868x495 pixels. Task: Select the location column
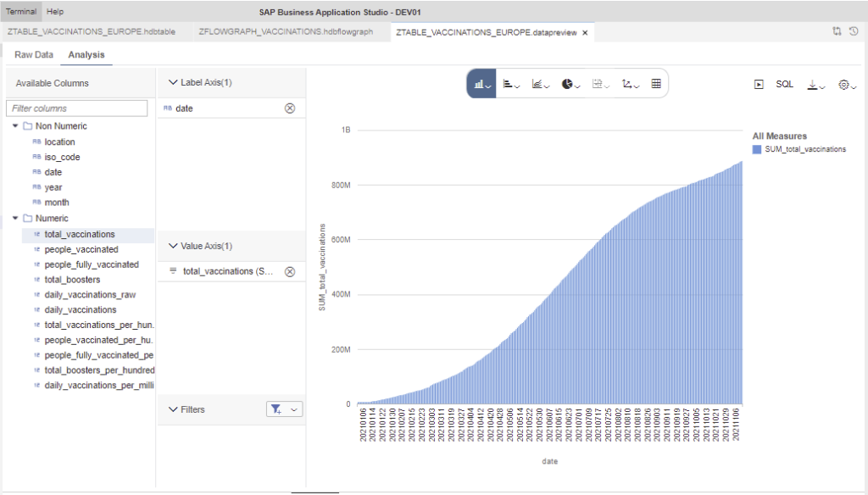coord(60,142)
